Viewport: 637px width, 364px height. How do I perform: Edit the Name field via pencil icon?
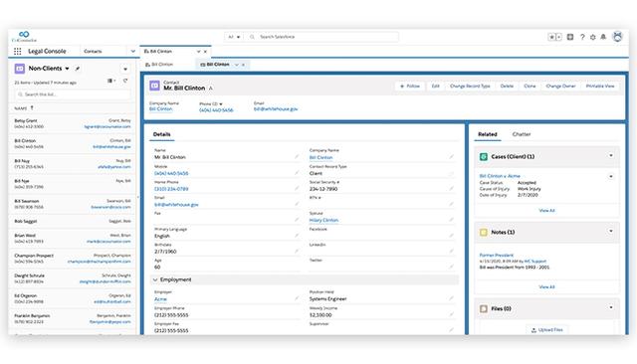(x=297, y=156)
